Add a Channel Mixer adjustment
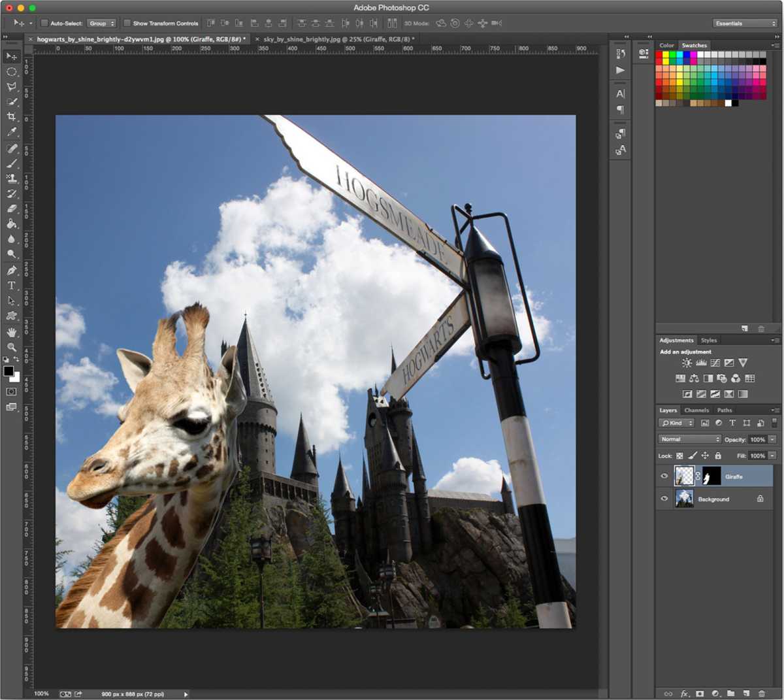The width and height of the screenshot is (784, 700). click(736, 378)
